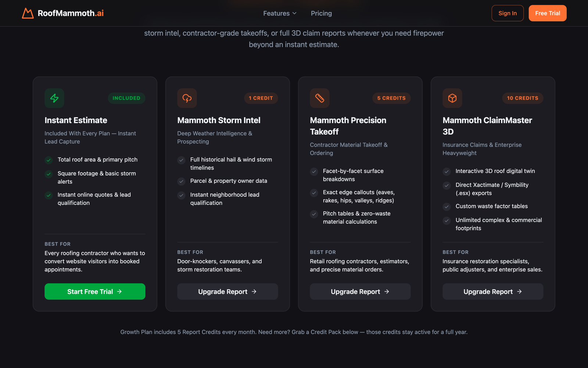Click 'Every roofing contractor who wants' text
This screenshot has height=368, width=588.
pos(95,261)
